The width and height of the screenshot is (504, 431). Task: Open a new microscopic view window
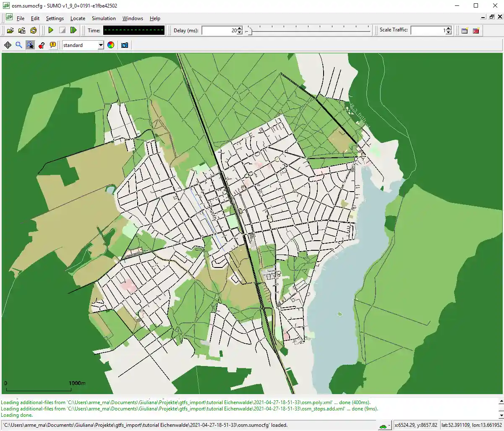tap(465, 31)
